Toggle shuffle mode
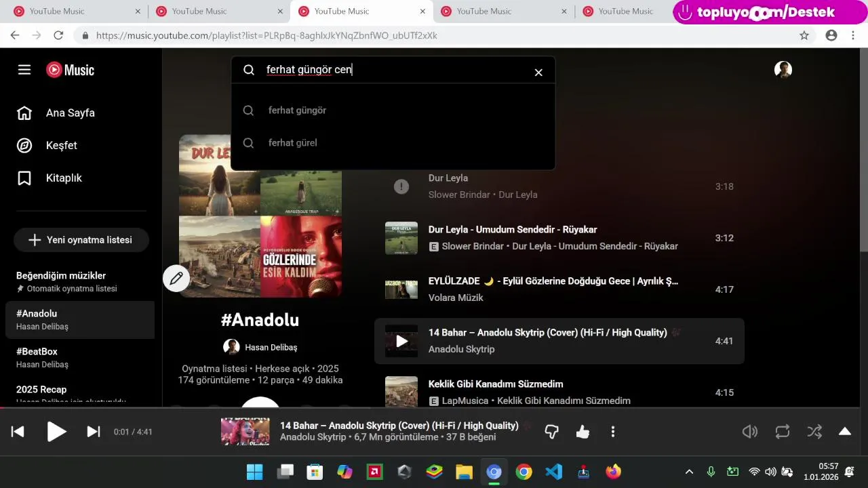Viewport: 868px width, 488px height. 814,432
